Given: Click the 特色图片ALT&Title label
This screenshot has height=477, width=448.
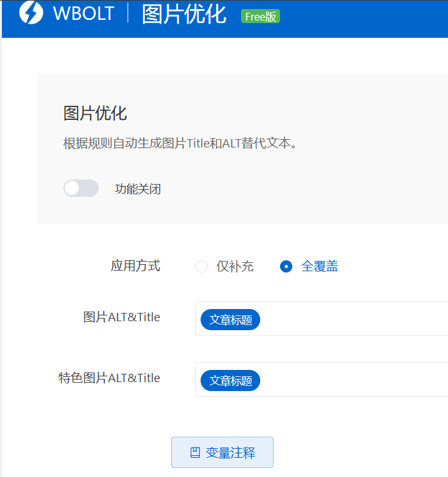Looking at the screenshot, I should 109,378.
